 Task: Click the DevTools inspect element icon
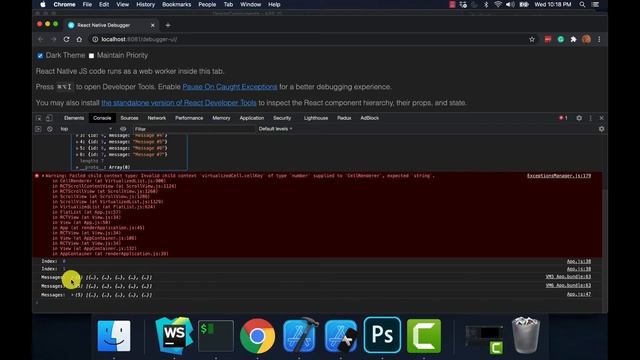click(x=39, y=118)
